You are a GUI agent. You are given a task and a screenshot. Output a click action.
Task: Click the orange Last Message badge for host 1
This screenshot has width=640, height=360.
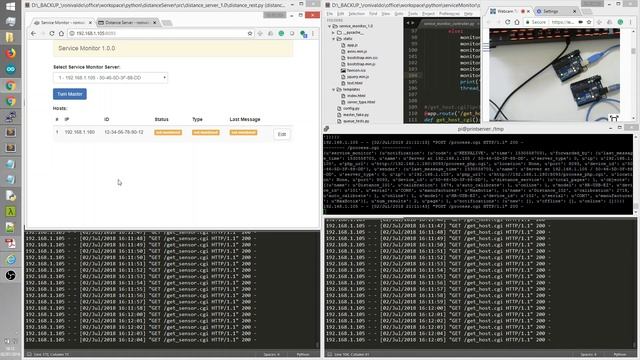[x=243, y=132]
